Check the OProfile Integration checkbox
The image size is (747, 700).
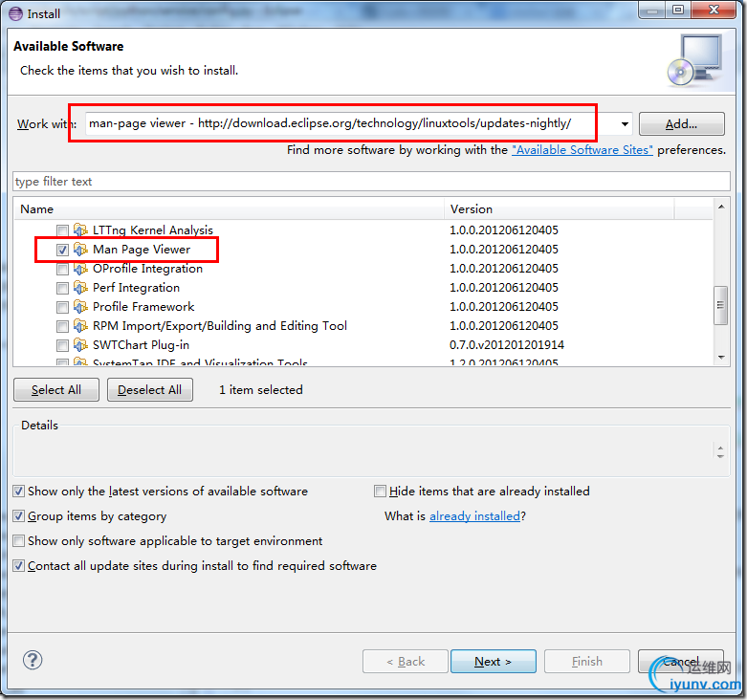click(62, 269)
